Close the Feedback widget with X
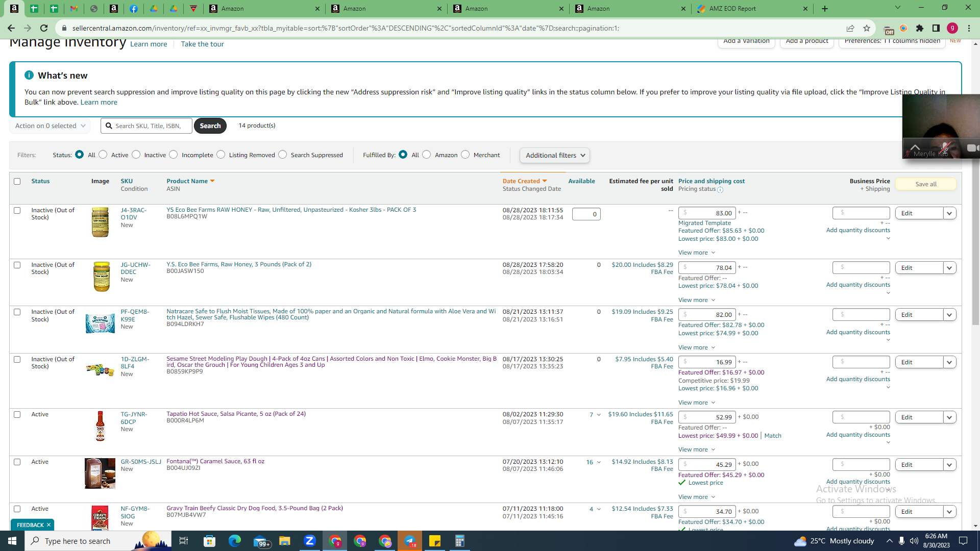980x551 pixels. (x=48, y=525)
